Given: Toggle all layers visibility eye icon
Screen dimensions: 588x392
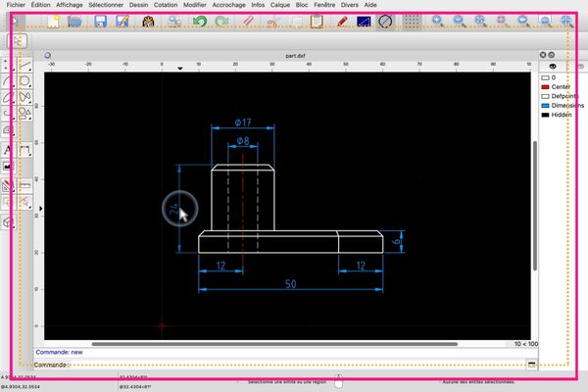Looking at the screenshot, I should pyautogui.click(x=553, y=67).
